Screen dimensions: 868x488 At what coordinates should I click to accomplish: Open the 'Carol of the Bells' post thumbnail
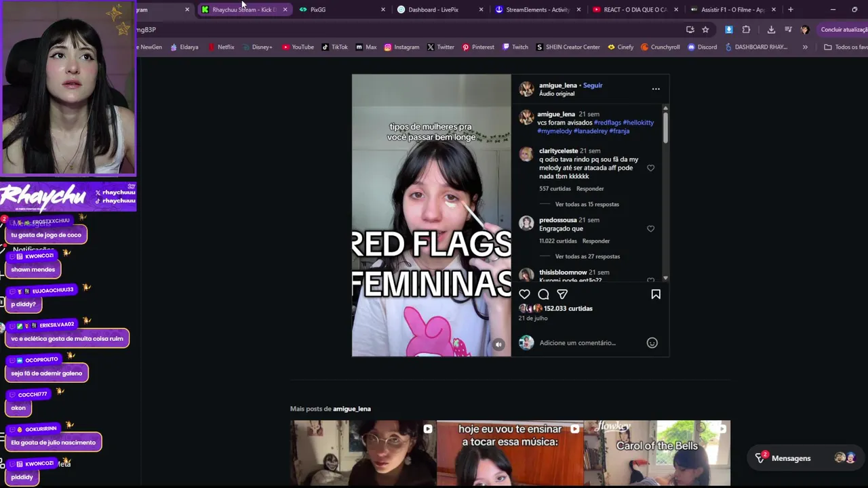pyautogui.click(x=657, y=453)
